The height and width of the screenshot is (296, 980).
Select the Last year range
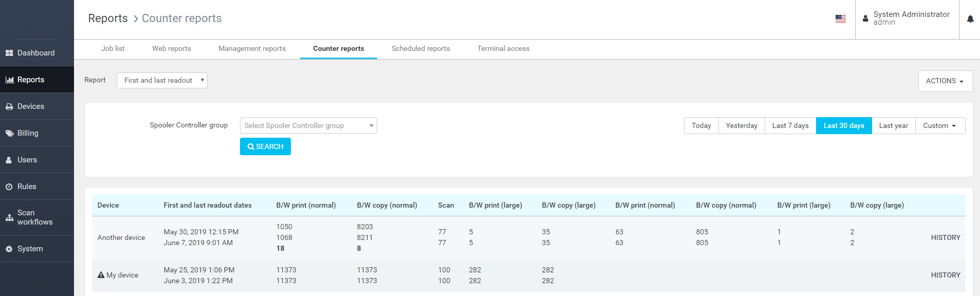click(893, 125)
